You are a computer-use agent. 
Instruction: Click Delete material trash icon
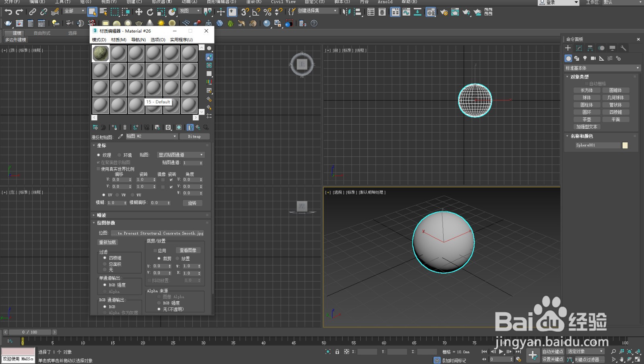tap(125, 128)
